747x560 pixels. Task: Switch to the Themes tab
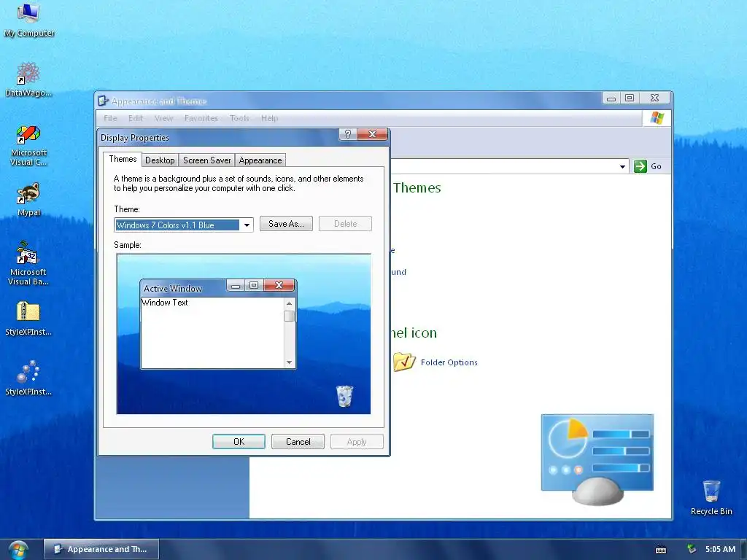point(123,159)
